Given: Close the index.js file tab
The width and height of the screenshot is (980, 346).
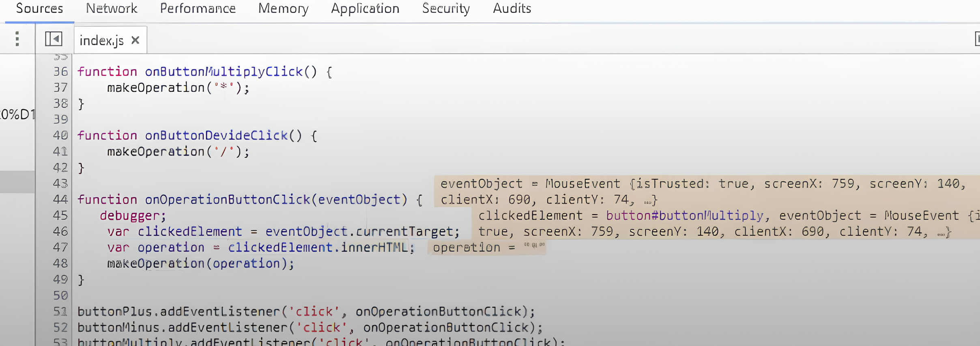Looking at the screenshot, I should pos(135,40).
